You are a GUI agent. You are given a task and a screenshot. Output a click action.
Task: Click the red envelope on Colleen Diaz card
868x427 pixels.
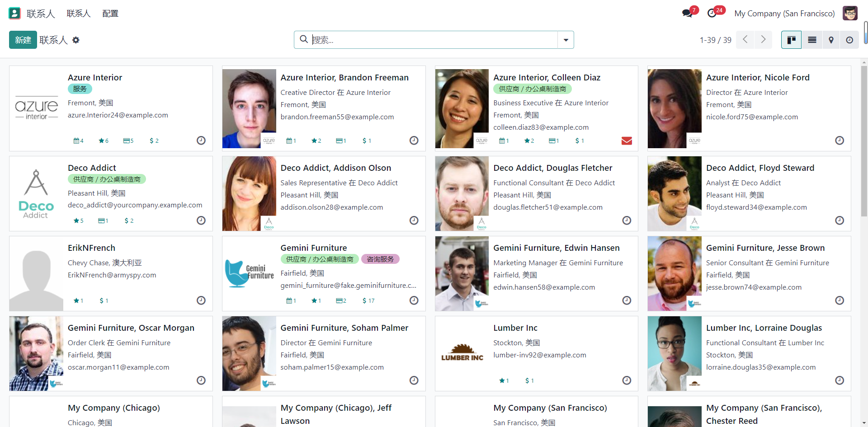pyautogui.click(x=627, y=141)
